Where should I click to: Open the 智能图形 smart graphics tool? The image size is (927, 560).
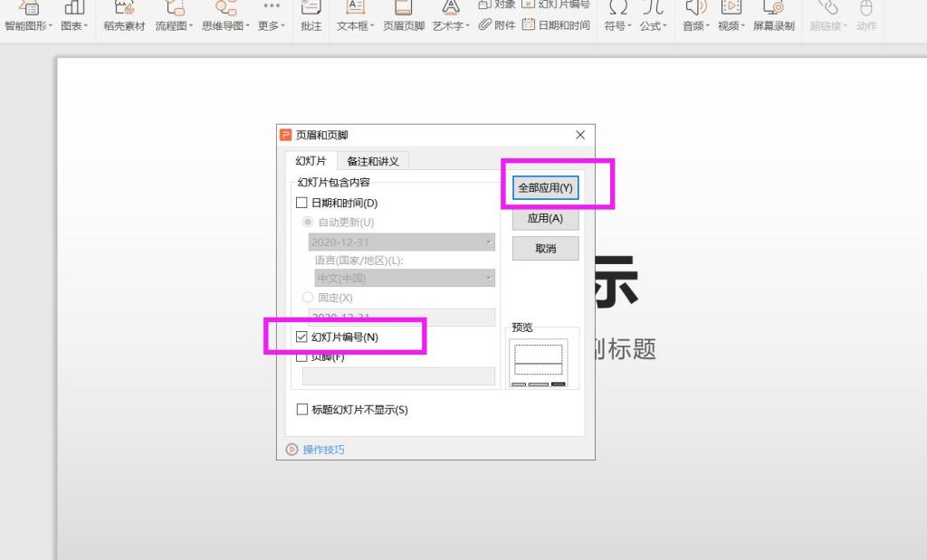28,16
